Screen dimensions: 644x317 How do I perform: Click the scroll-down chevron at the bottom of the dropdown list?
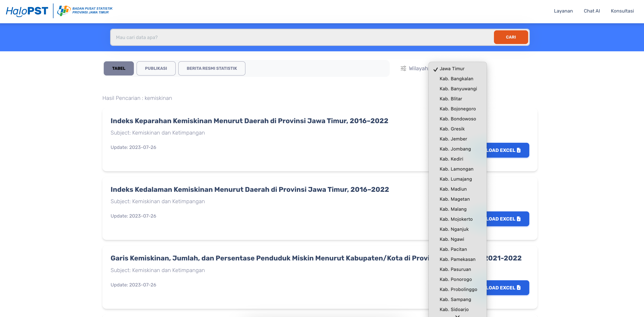pyautogui.click(x=457, y=315)
